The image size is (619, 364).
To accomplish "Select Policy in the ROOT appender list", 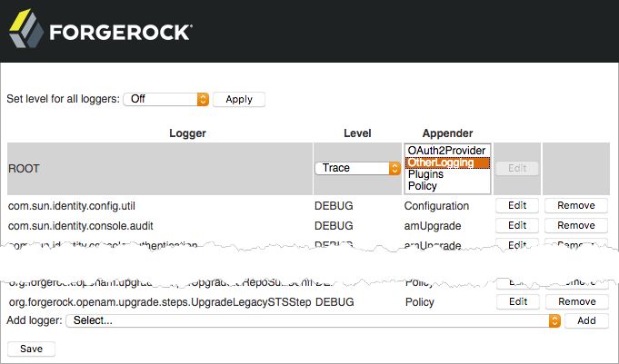I will (x=447, y=186).
